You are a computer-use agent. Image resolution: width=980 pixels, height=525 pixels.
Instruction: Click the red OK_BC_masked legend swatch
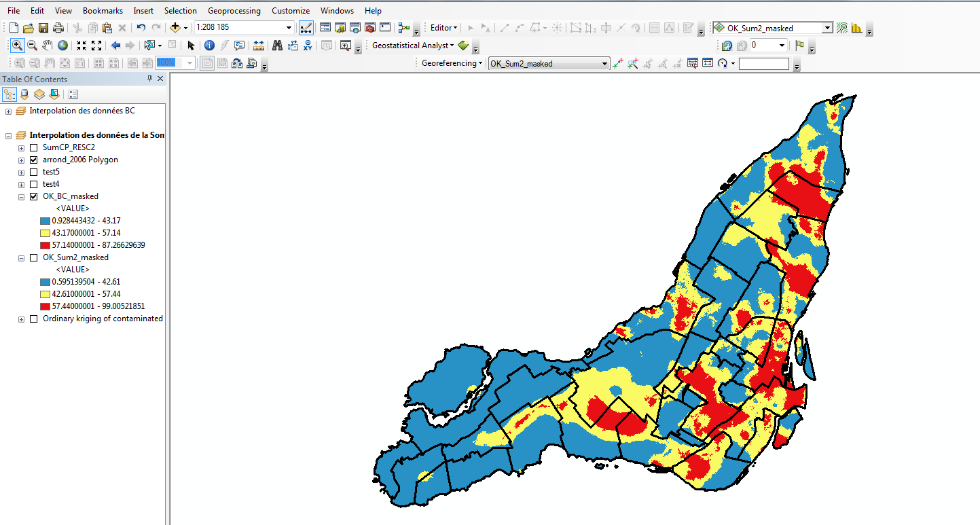(x=45, y=245)
